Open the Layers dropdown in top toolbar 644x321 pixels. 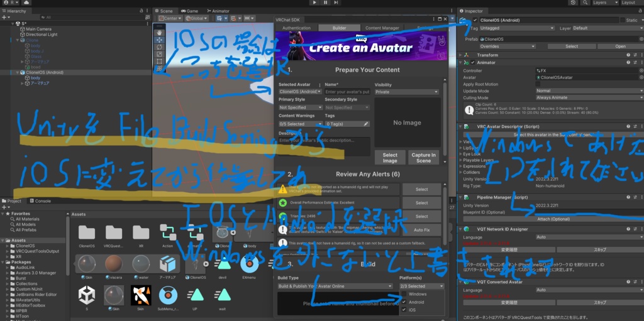click(x=606, y=3)
